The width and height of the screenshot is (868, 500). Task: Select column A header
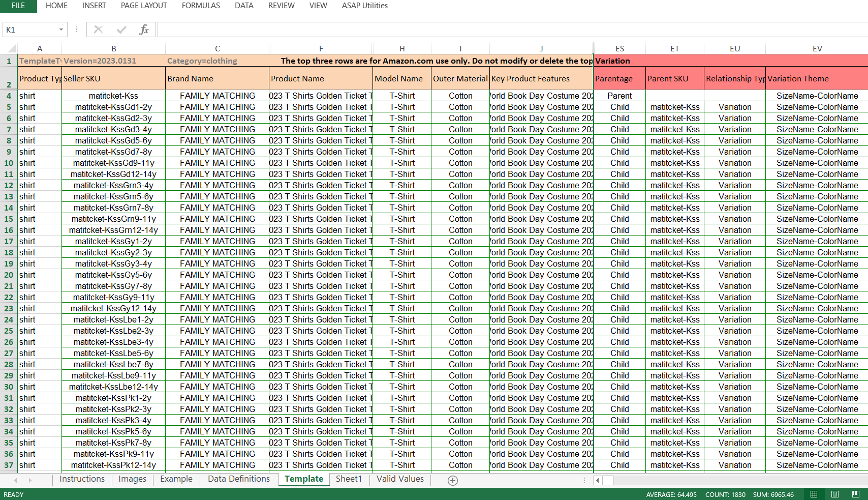(x=40, y=49)
